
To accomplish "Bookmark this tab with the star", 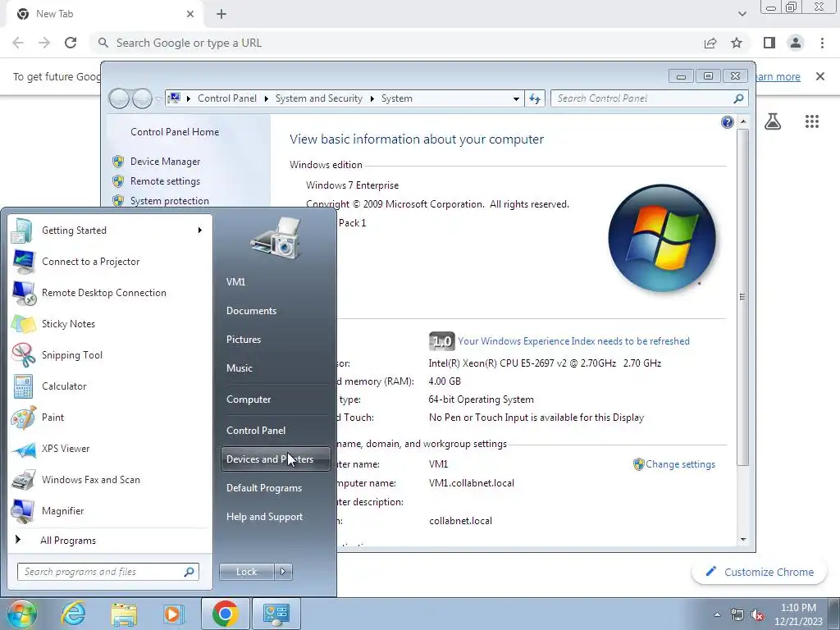I will (737, 43).
